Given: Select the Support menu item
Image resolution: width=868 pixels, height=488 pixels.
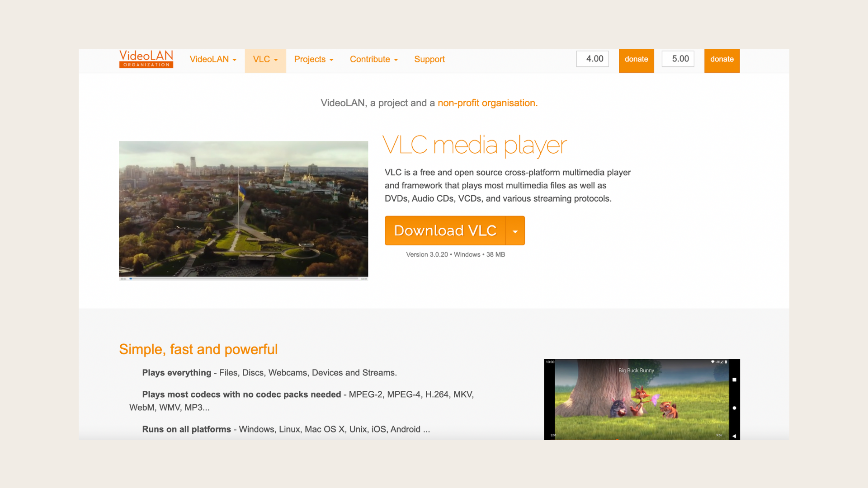Looking at the screenshot, I should (429, 59).
